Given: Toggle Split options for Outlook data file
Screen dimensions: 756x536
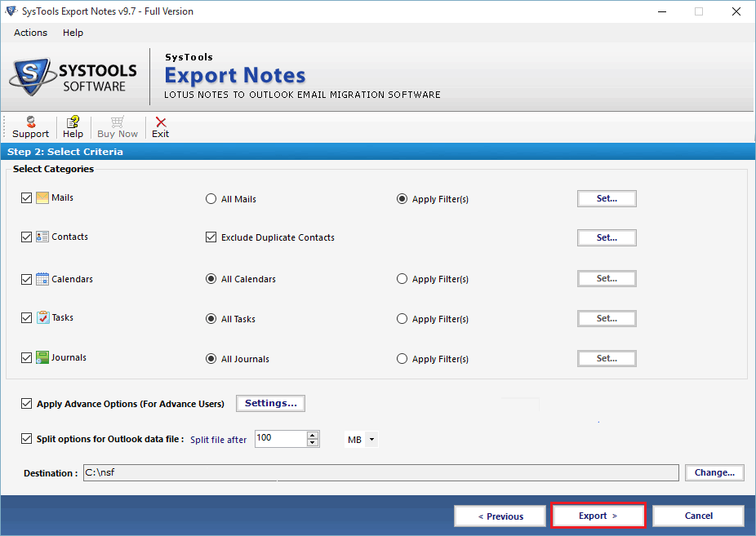Looking at the screenshot, I should pyautogui.click(x=26, y=439).
